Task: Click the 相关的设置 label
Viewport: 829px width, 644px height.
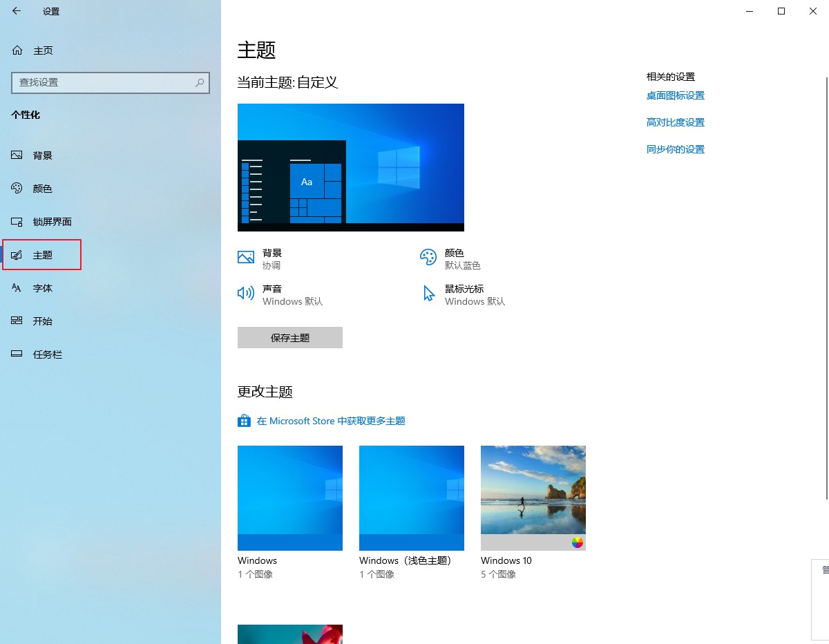Action: tap(671, 77)
